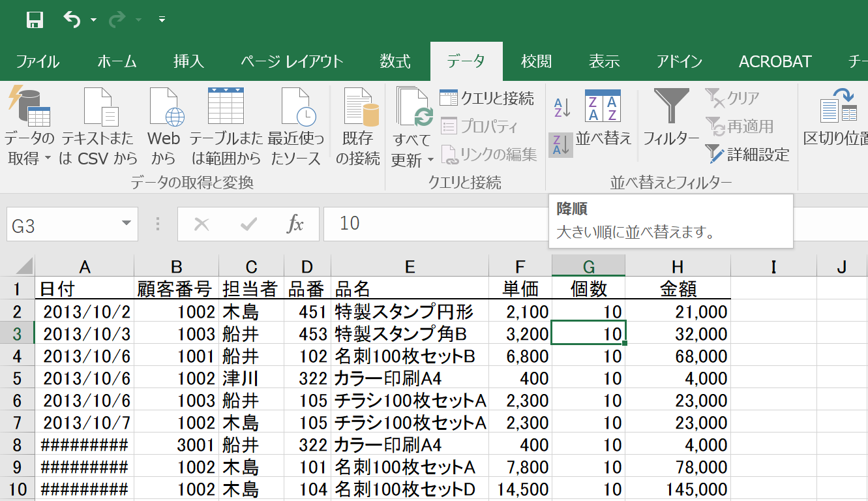Click the Undo arrow icon

[72, 20]
